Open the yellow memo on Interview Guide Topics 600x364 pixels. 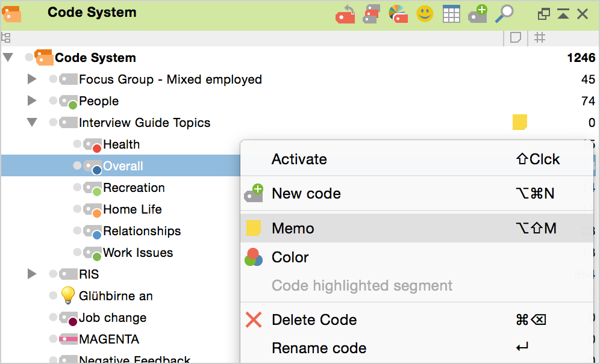519,123
